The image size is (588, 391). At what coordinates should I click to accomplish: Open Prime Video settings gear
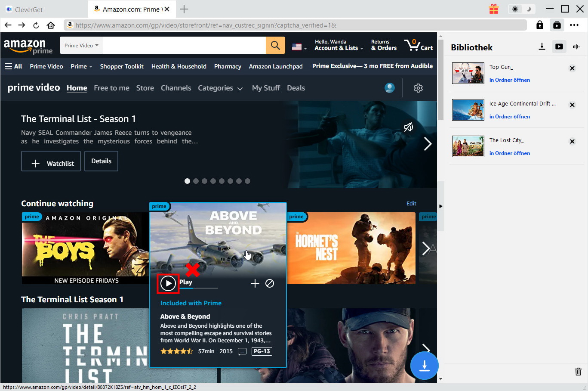418,88
